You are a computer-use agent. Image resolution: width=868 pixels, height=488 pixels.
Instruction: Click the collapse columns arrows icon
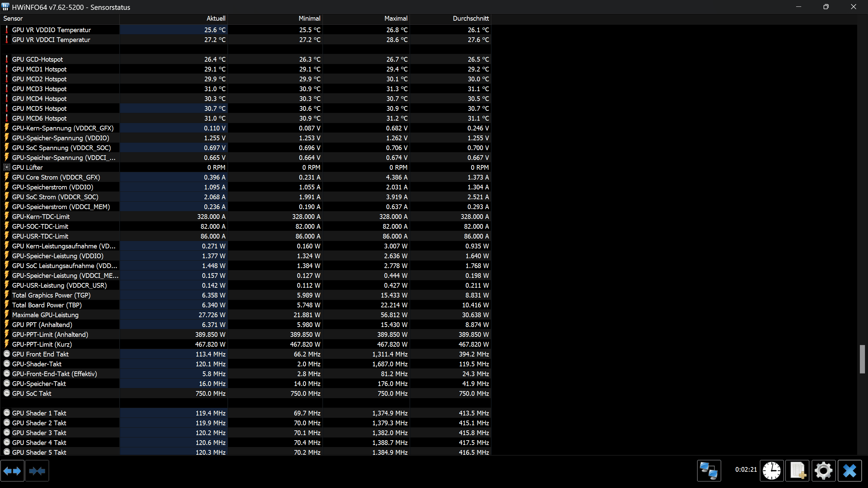[37, 471]
